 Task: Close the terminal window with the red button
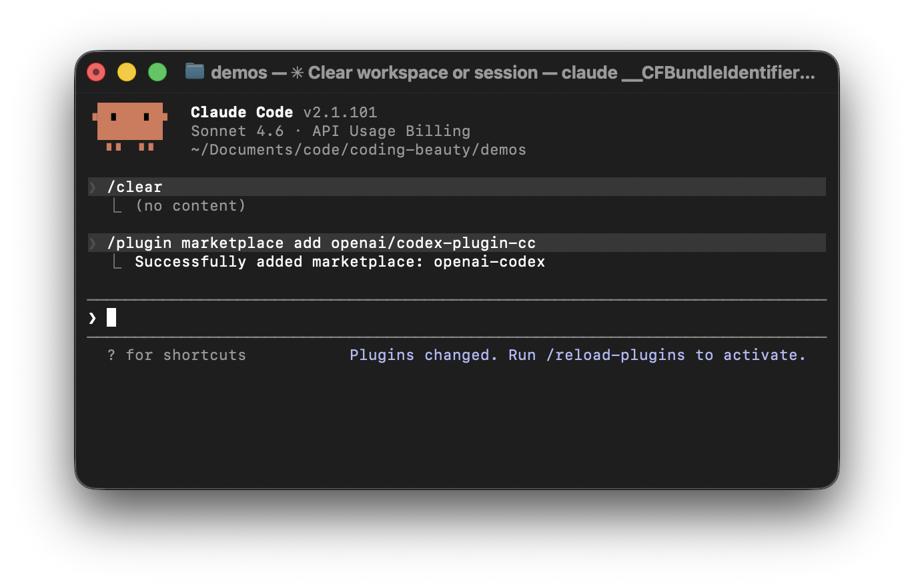[96, 72]
